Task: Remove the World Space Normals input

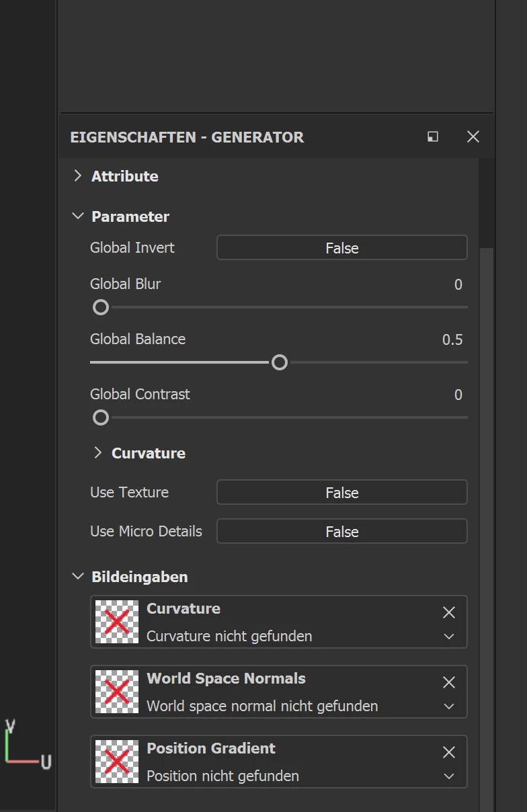Action: (x=449, y=682)
